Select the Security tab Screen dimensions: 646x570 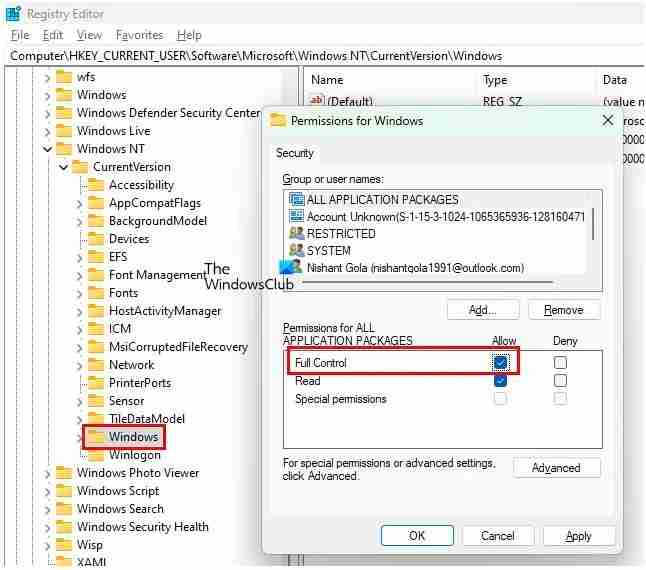click(x=295, y=153)
